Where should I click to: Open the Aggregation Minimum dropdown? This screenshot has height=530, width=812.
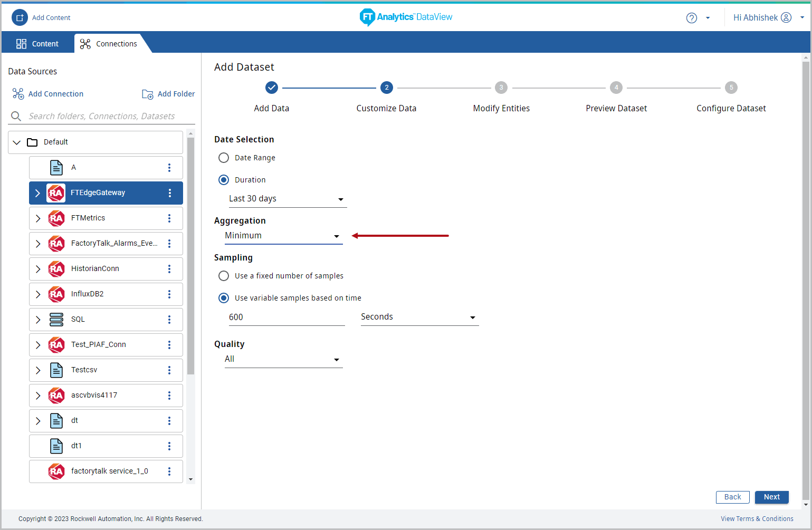tap(283, 236)
